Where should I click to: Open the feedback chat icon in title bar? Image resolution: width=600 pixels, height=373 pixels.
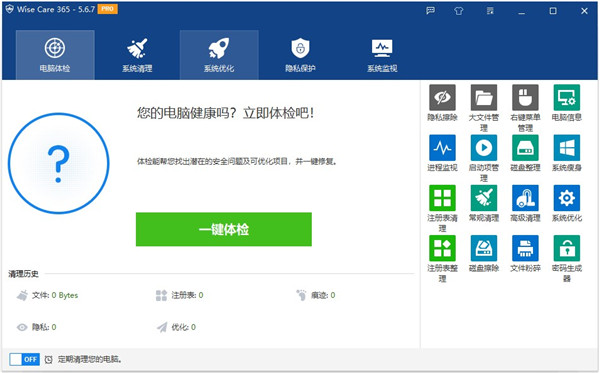430,11
